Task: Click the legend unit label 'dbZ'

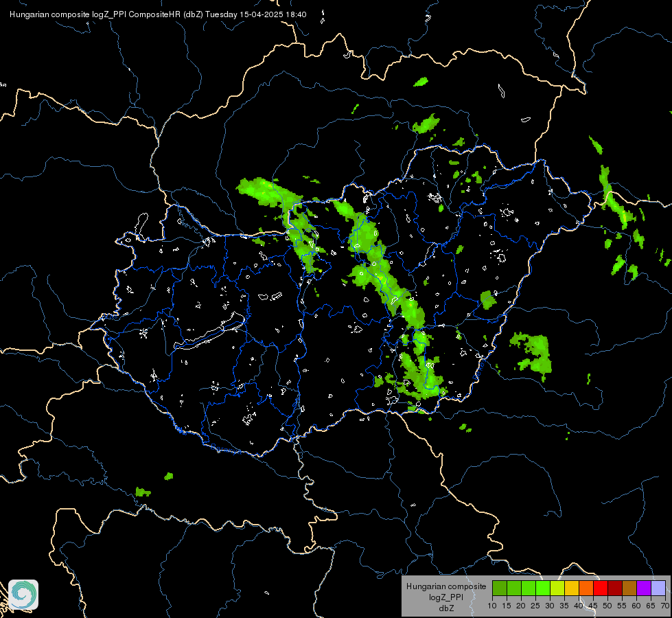Action: pyautogui.click(x=446, y=608)
